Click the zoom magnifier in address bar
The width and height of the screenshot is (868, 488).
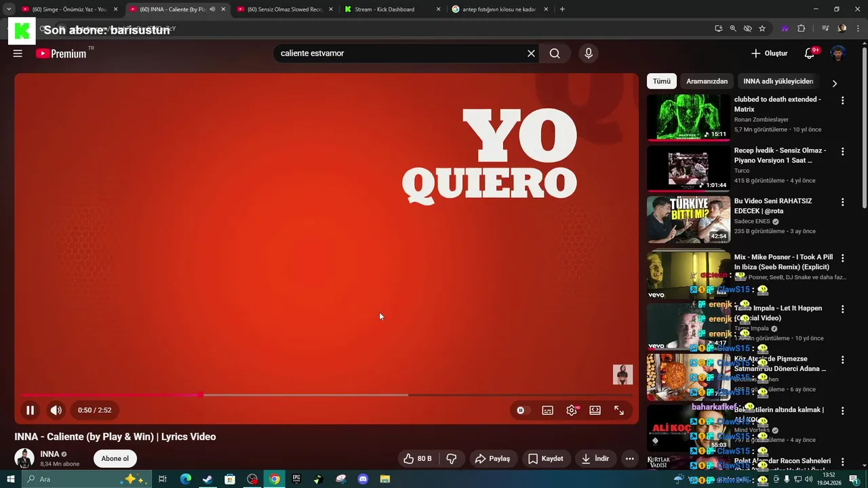[x=733, y=28]
